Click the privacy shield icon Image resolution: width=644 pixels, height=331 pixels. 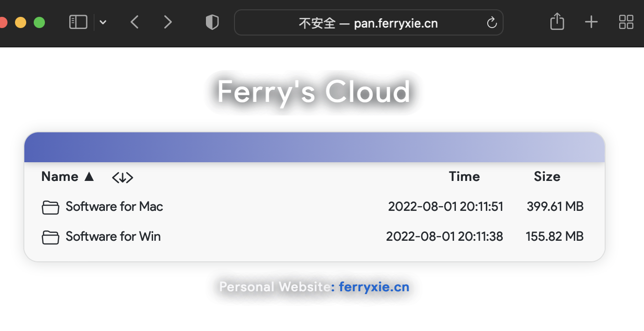[x=212, y=22]
